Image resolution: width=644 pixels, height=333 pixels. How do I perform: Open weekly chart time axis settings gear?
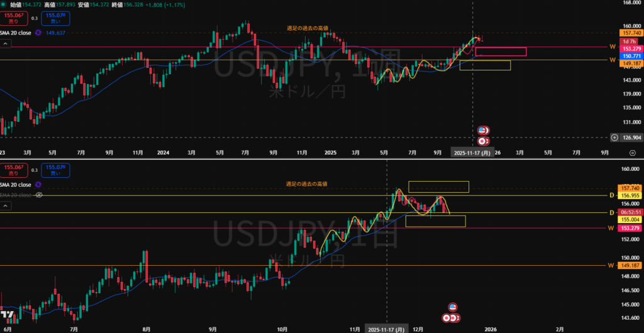coord(632,152)
